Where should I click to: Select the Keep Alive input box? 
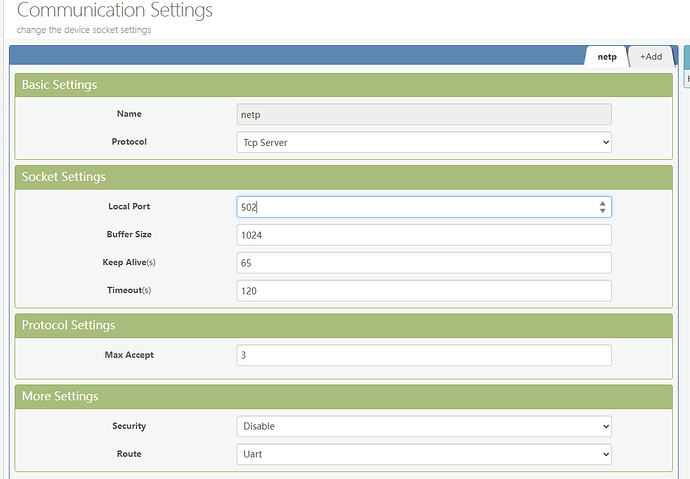click(424, 263)
